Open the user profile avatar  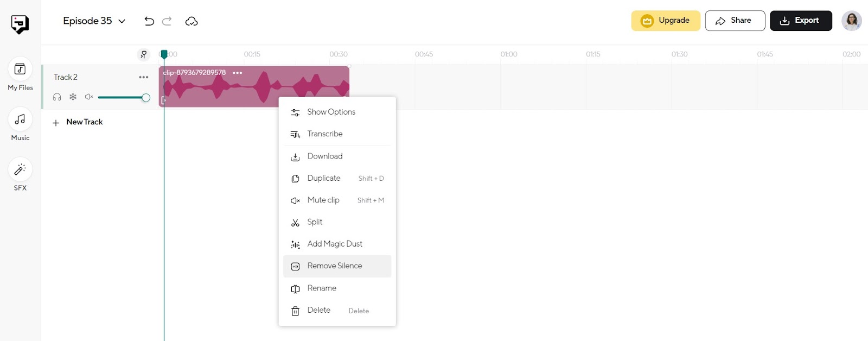[852, 21]
